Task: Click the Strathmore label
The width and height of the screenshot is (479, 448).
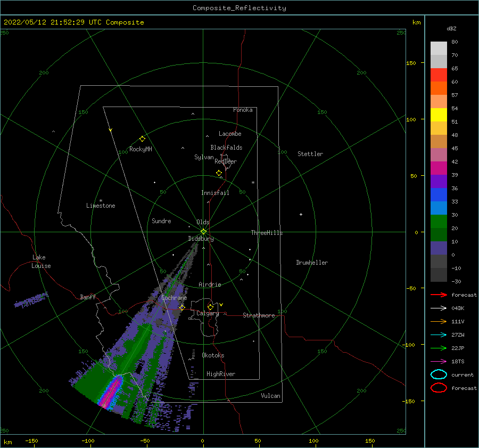Action: coord(259,315)
